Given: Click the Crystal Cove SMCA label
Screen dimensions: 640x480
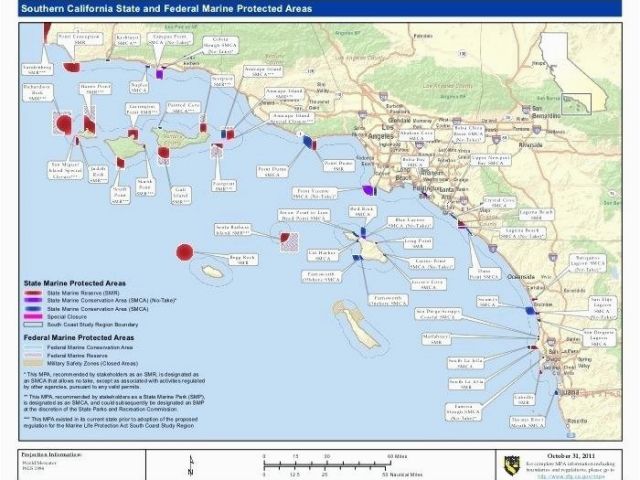Looking at the screenshot, I should (x=499, y=203).
